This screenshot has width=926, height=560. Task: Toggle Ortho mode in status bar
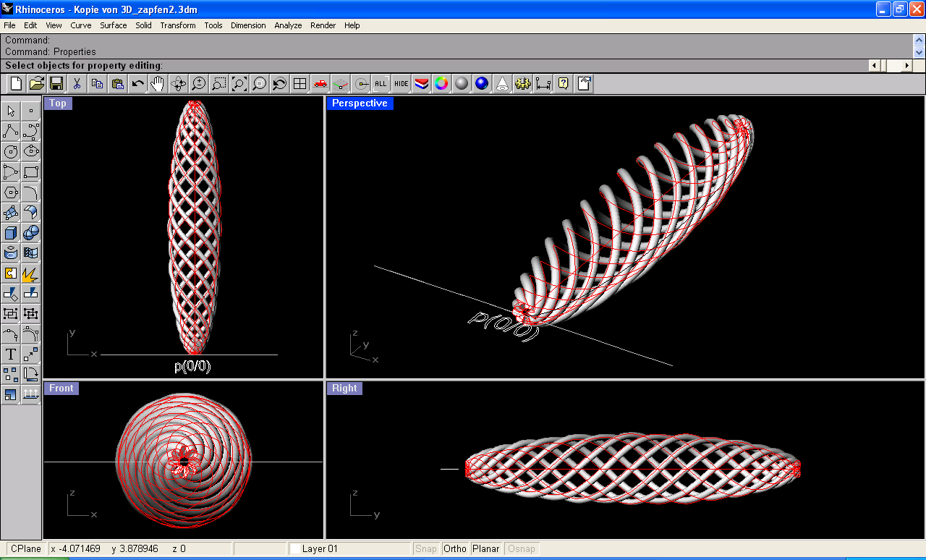click(455, 548)
